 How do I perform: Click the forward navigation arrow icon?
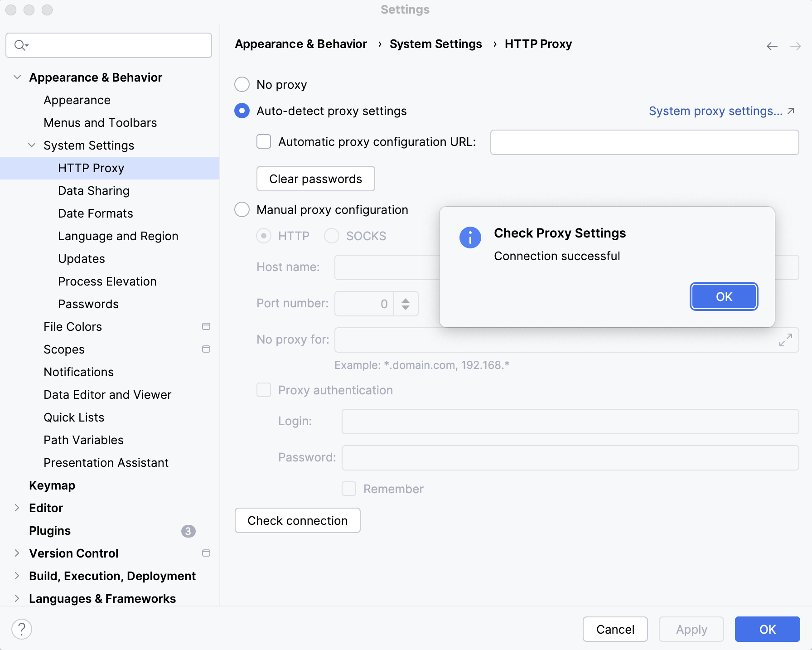(795, 46)
